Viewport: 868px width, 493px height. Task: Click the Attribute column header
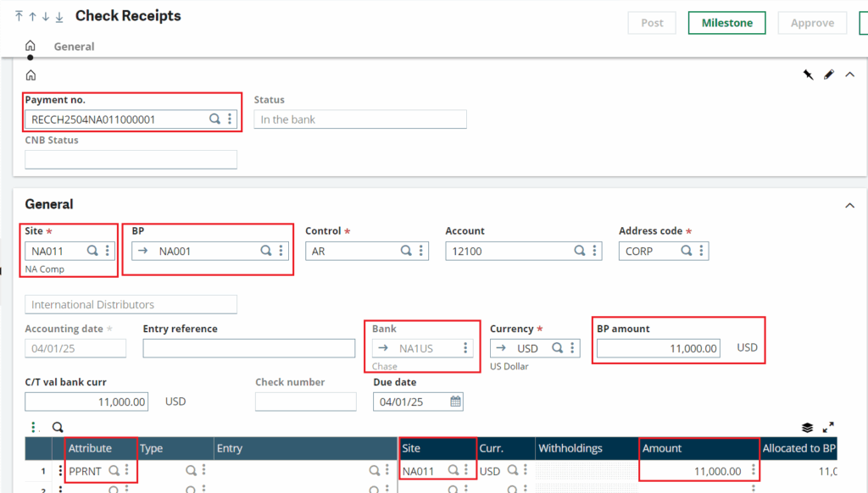(x=101, y=448)
